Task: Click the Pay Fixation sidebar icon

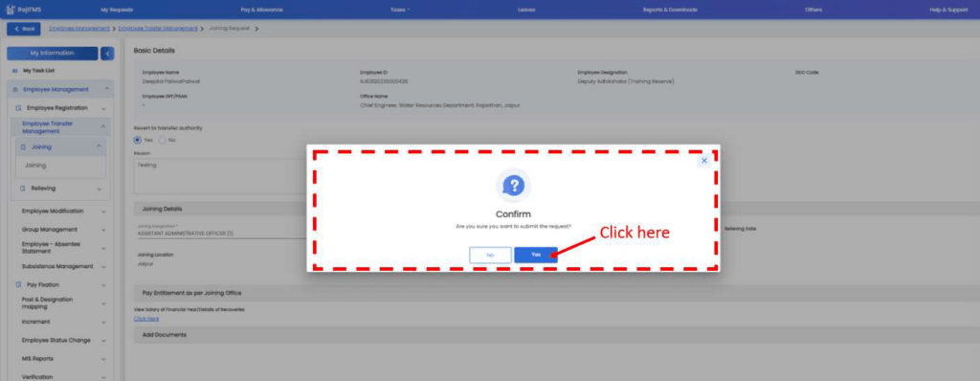Action: tap(19, 284)
